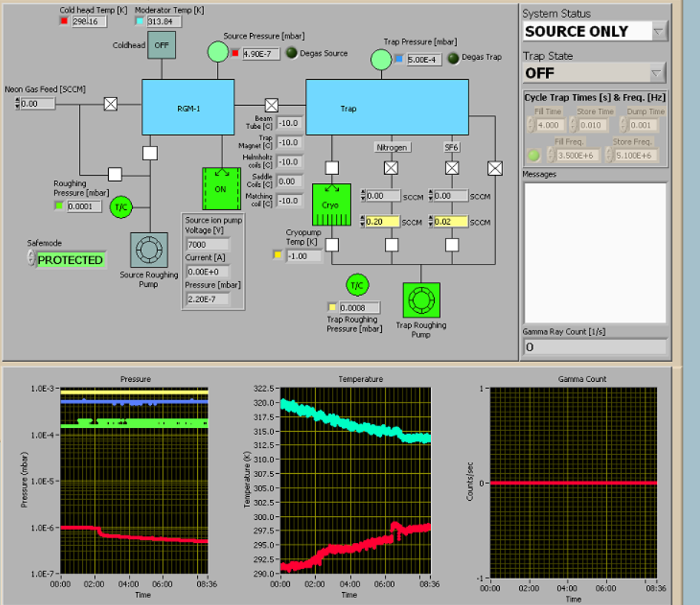This screenshot has width=700, height=605.
Task: Toggle the Nitrogen valve below its label
Action: pos(391,167)
